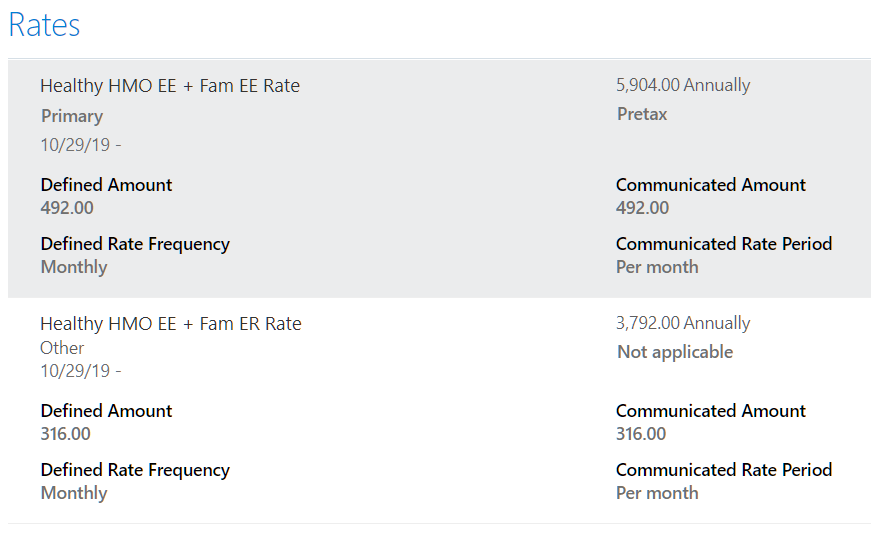Image resolution: width=871 pixels, height=539 pixels.
Task: Select Monthly frequency in the ER Rate row
Action: (74, 493)
